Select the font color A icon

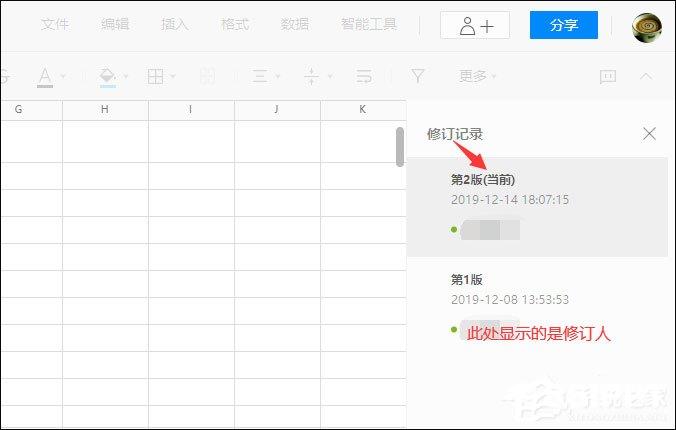[45, 77]
